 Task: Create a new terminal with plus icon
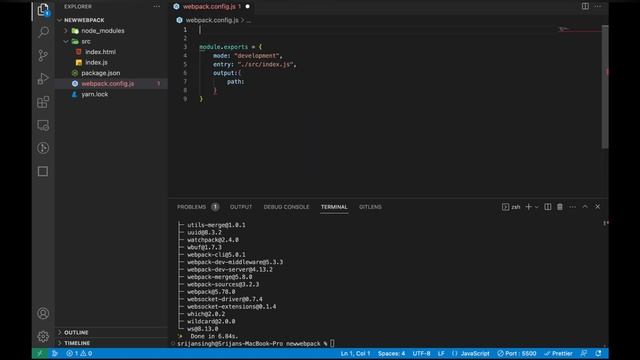pyautogui.click(x=528, y=207)
